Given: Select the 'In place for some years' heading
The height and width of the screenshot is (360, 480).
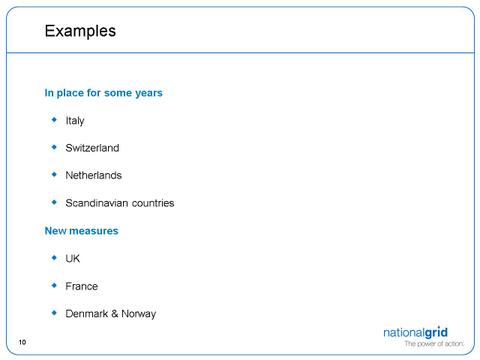Looking at the screenshot, I should tap(103, 93).
